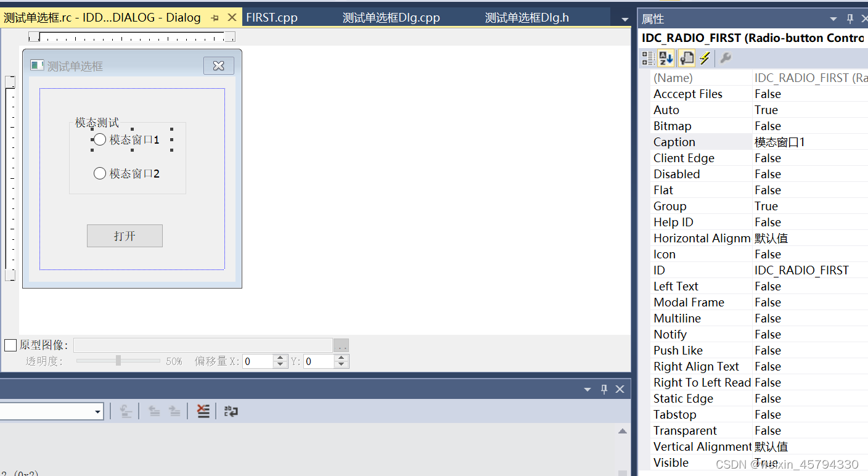Open control Events with lightning icon
The height and width of the screenshot is (476, 868).
click(705, 59)
